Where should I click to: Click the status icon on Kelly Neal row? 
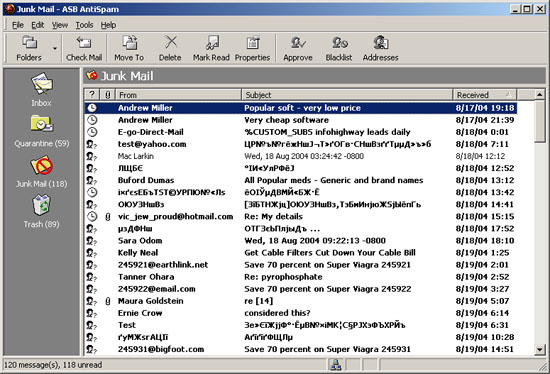92,253
